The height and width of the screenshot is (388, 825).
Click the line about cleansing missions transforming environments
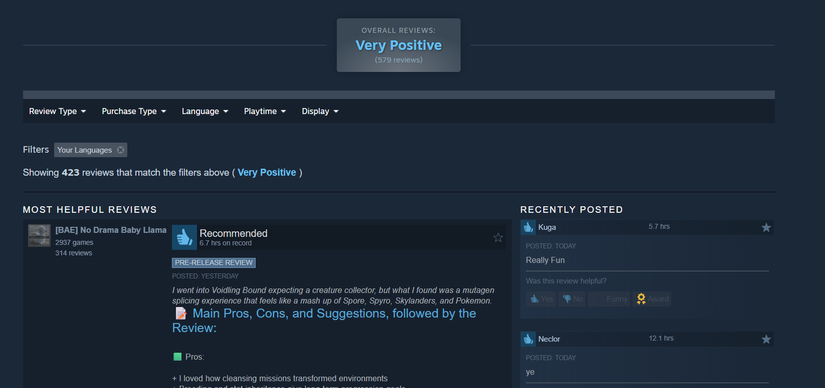[280, 379]
